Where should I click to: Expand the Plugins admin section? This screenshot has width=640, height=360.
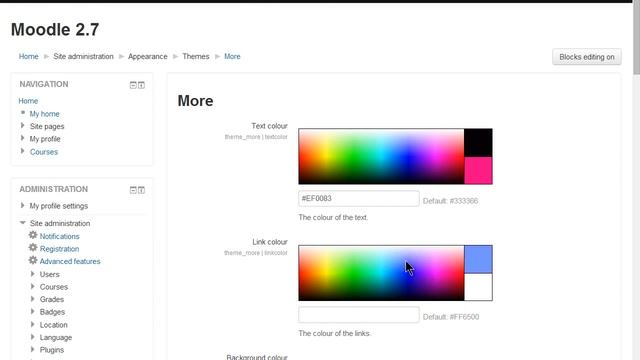point(33,349)
